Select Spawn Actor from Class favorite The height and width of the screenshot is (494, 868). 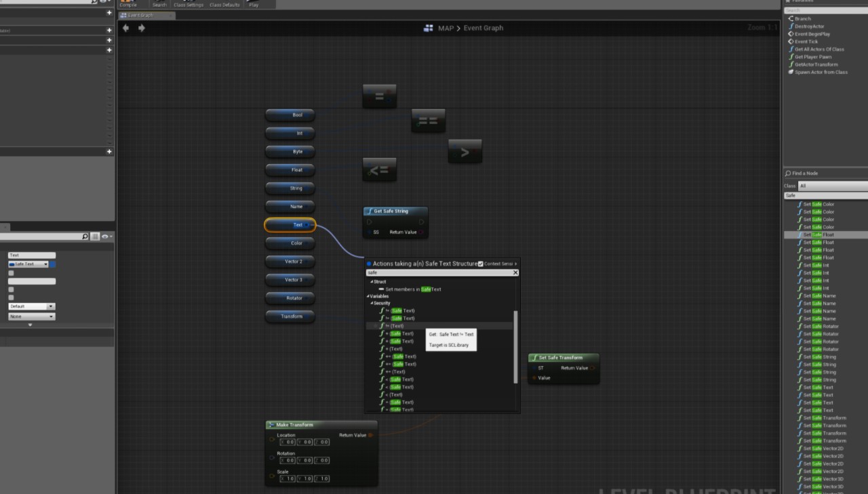pyautogui.click(x=821, y=72)
